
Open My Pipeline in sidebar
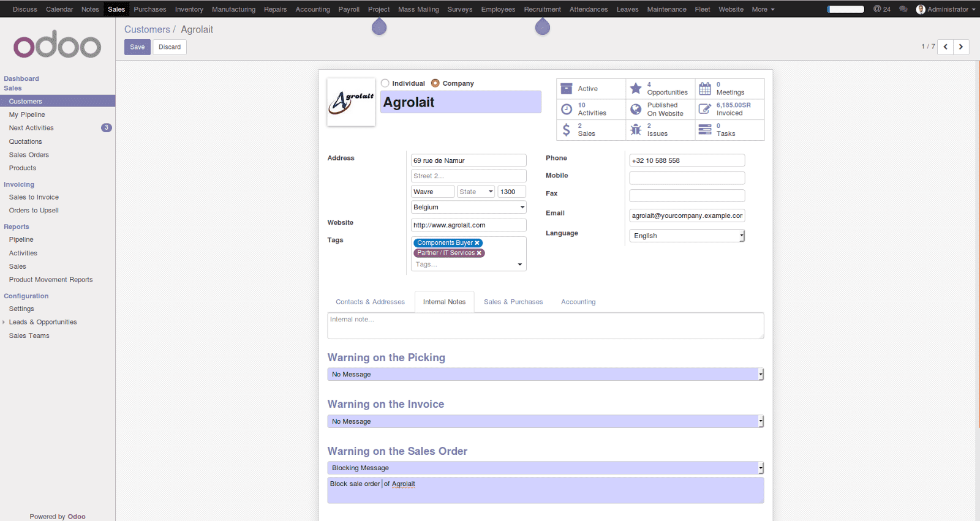point(27,114)
